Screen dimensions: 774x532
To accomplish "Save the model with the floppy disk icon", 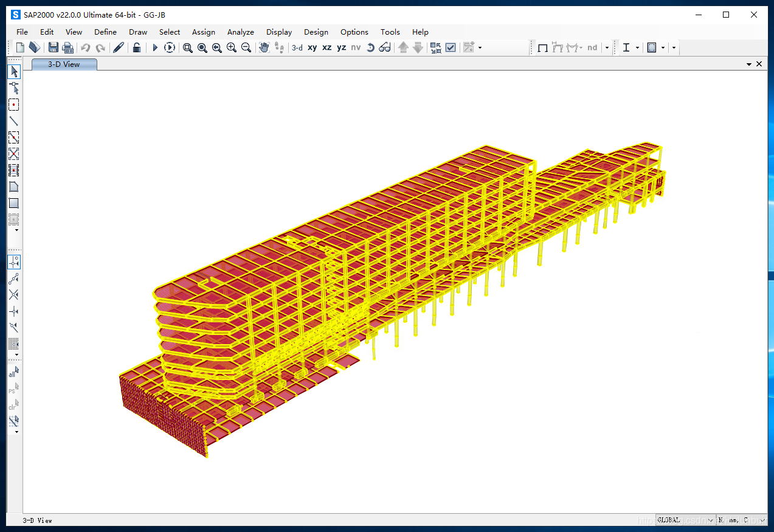I will [x=54, y=47].
